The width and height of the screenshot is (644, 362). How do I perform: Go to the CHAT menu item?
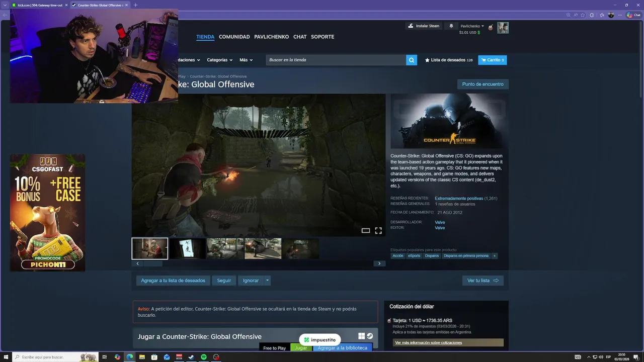[300, 37]
